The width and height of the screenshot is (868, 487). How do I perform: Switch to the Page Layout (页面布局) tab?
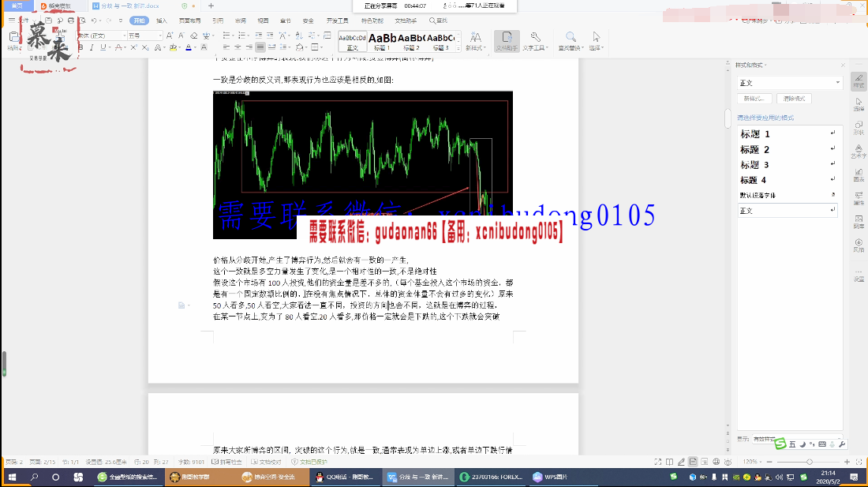click(189, 21)
